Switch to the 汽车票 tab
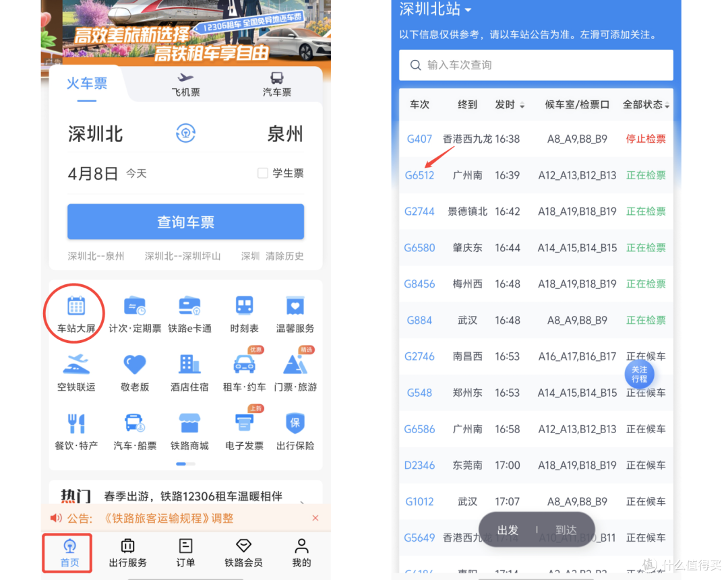This screenshot has width=728, height=580. (277, 85)
